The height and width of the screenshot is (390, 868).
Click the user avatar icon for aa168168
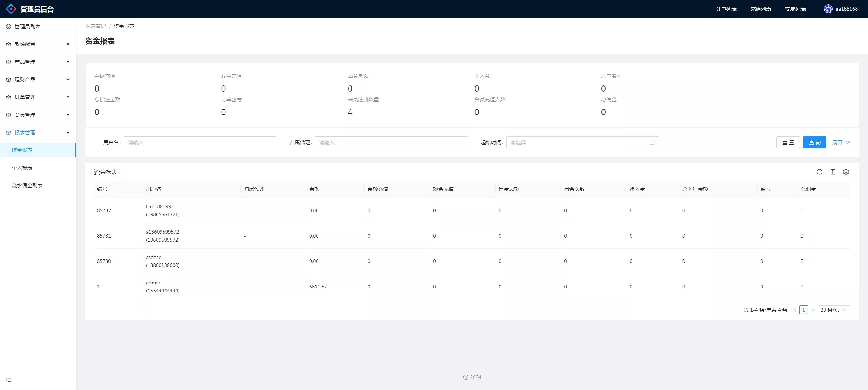[828, 9]
